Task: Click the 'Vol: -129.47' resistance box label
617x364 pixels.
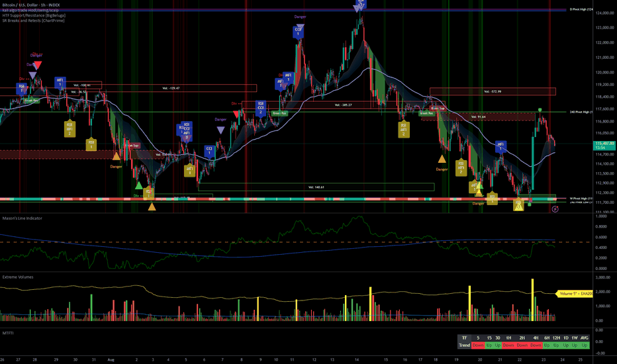Action: 171,88
